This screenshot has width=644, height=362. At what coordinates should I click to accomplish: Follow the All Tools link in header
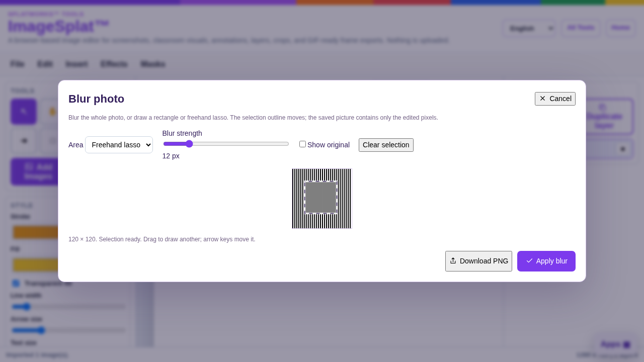tap(581, 28)
